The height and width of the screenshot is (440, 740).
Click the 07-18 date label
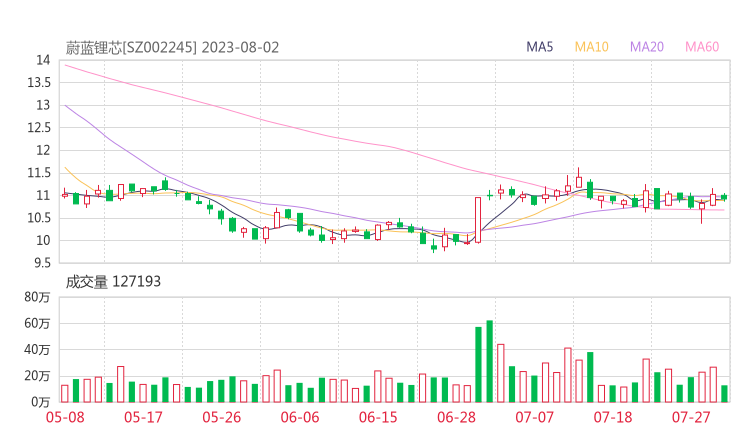click(x=613, y=417)
